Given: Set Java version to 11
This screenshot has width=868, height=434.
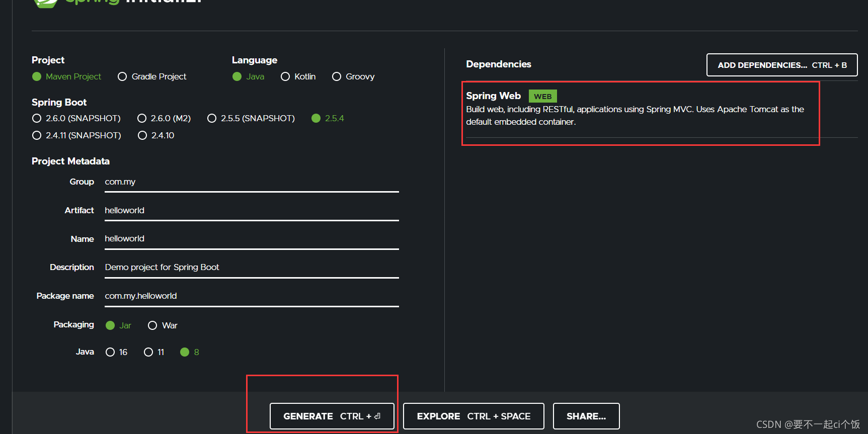Looking at the screenshot, I should tap(154, 352).
